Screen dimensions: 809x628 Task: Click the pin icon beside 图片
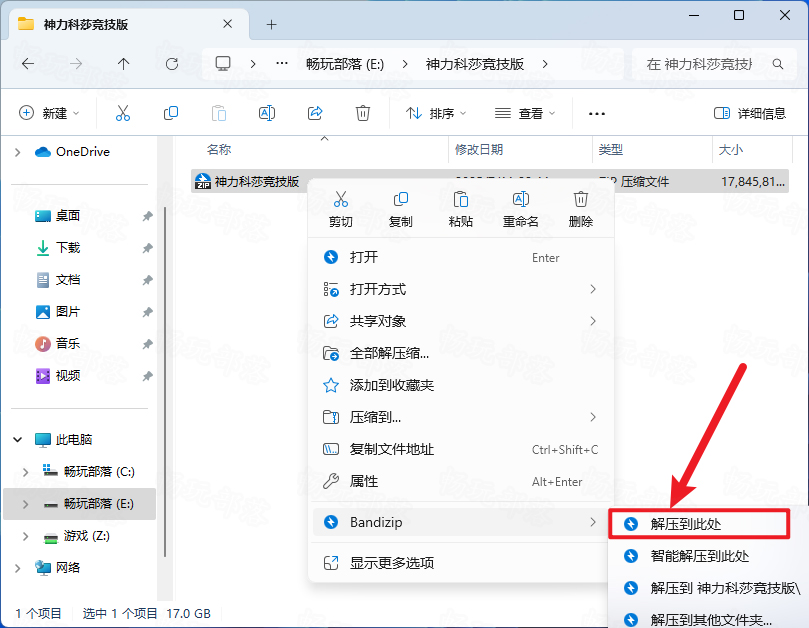coord(148,312)
